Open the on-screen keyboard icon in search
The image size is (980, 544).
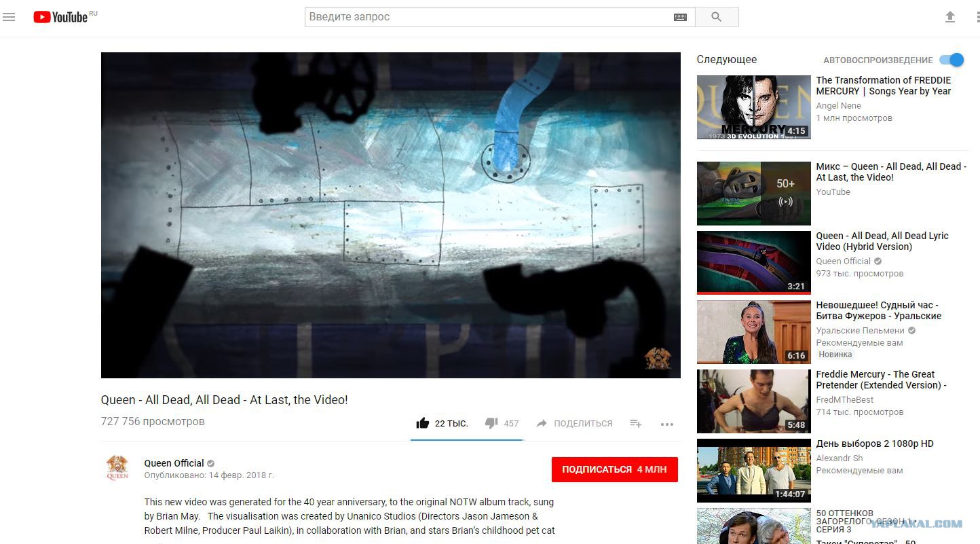coord(680,17)
